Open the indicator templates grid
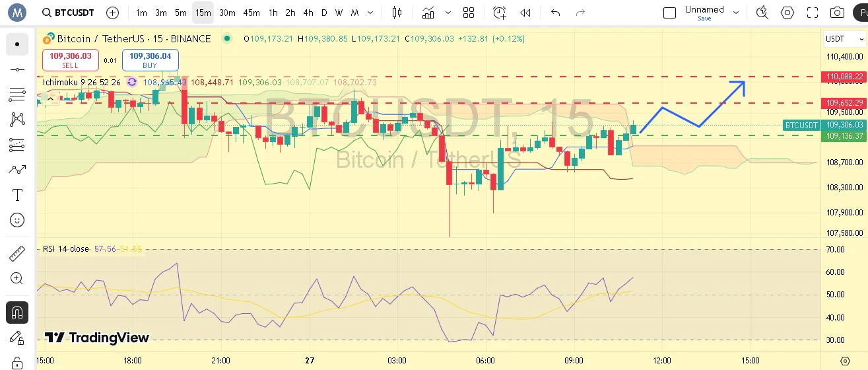 (469, 13)
